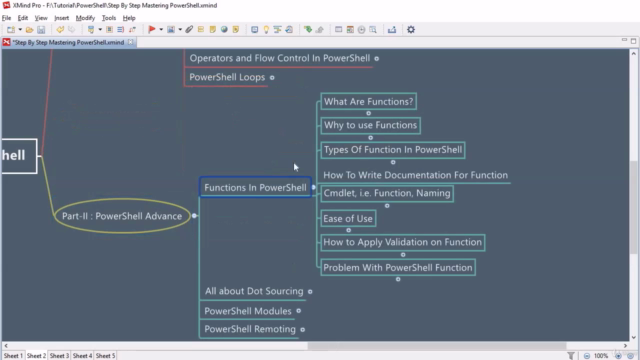Open search with the magnifier toolbar icon
The image size is (640, 360).
[x=373, y=29]
